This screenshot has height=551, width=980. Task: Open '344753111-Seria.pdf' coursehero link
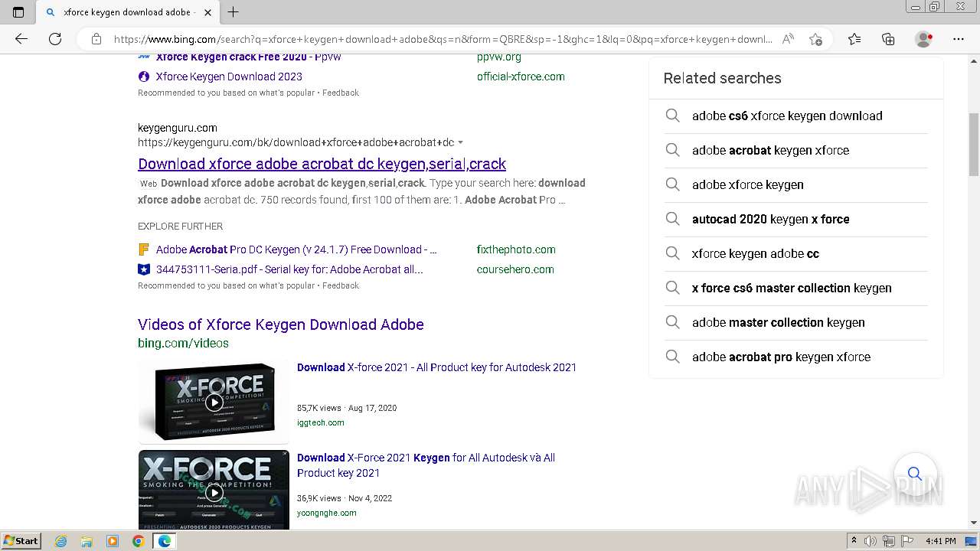click(289, 269)
